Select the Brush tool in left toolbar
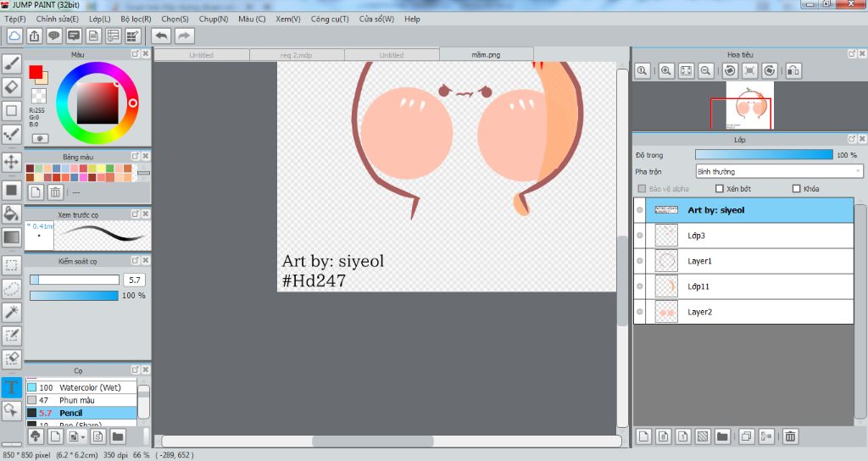Viewport: 868px width, 461px height. 12,64
